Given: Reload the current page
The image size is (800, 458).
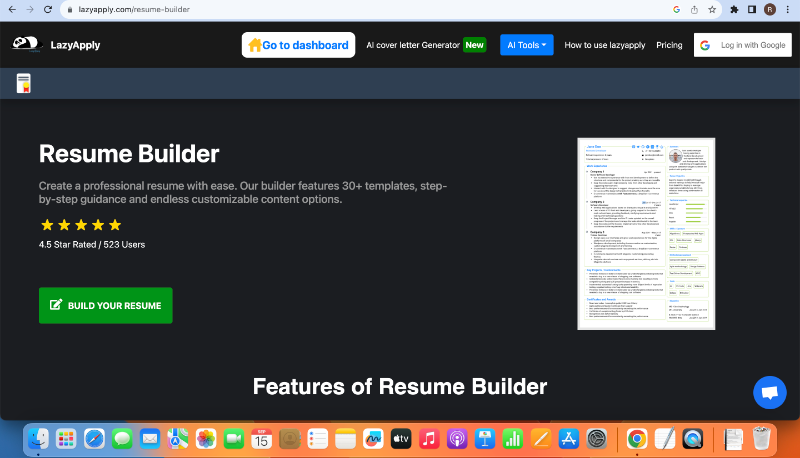Looking at the screenshot, I should [48, 9].
